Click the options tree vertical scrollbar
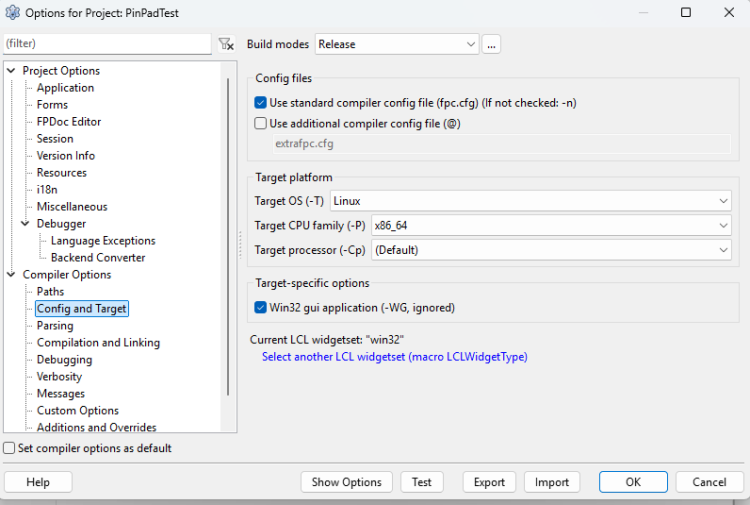Viewport: 750px width, 505px height. [x=228, y=237]
